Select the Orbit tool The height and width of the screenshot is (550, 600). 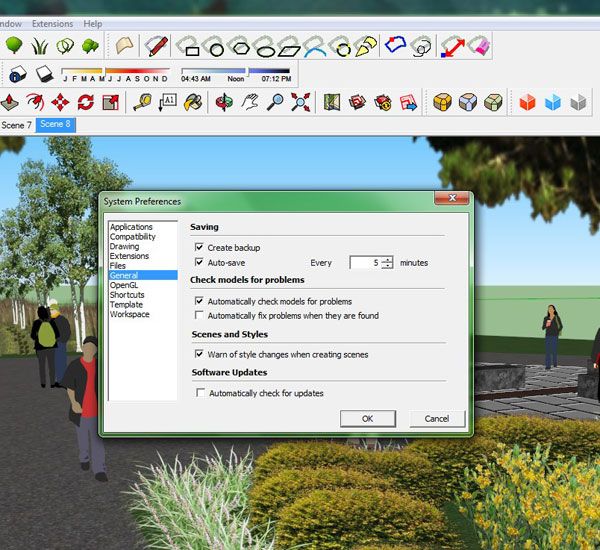(224, 102)
